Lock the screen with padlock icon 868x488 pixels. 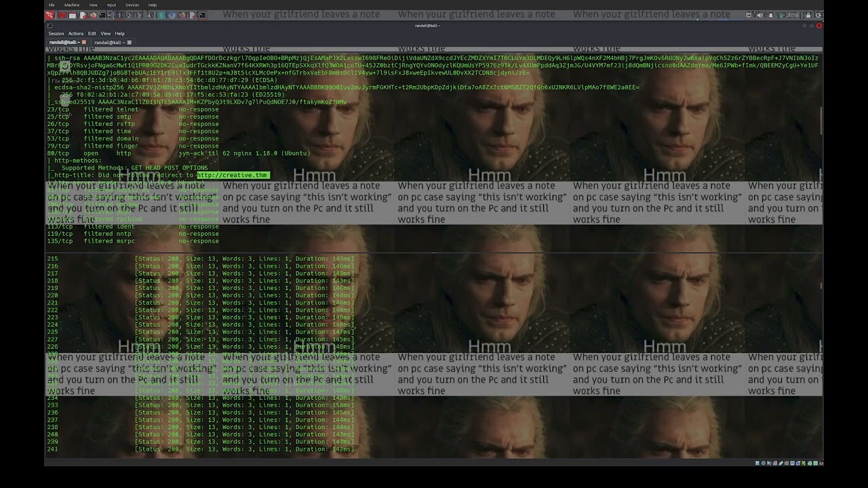tap(808, 15)
